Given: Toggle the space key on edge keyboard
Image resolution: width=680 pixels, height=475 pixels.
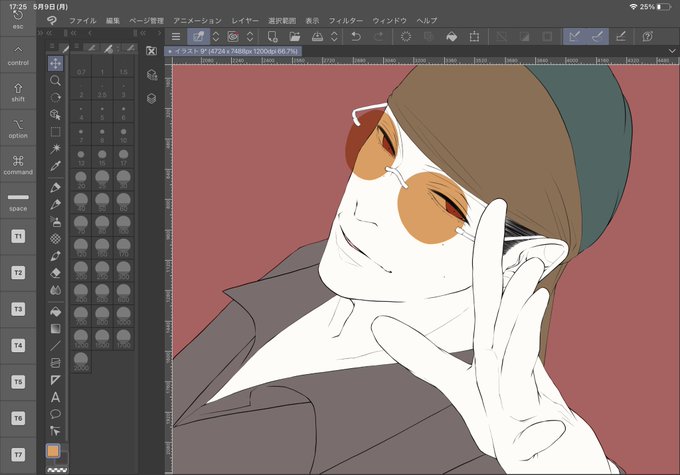Looking at the screenshot, I should 18,201.
